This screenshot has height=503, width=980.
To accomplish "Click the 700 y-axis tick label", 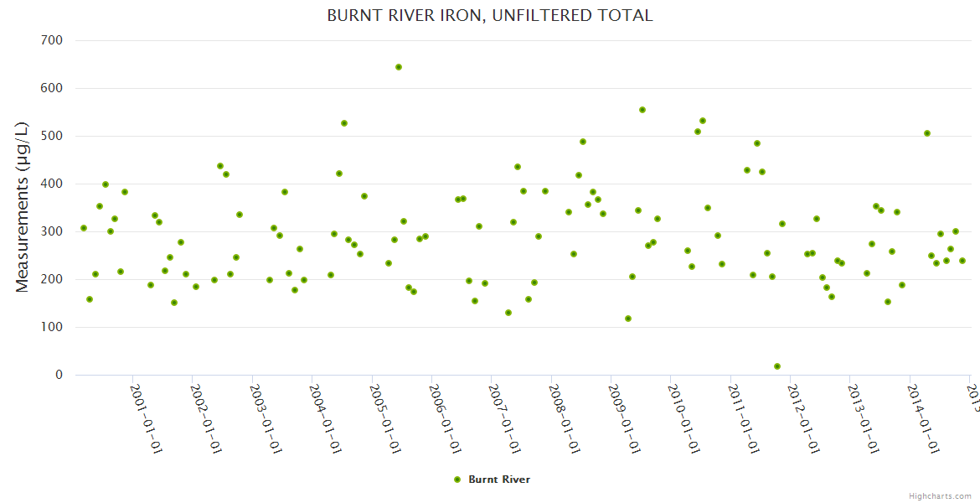I will [53, 39].
